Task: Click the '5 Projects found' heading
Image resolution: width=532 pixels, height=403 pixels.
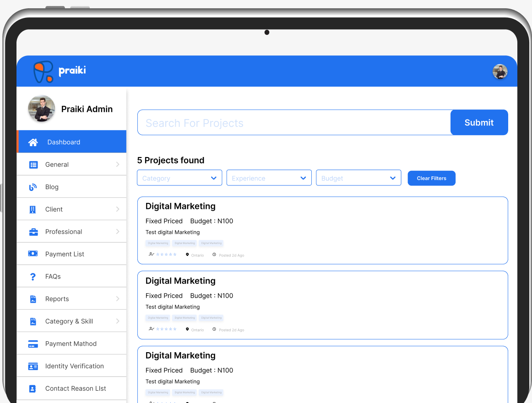Action: [171, 160]
